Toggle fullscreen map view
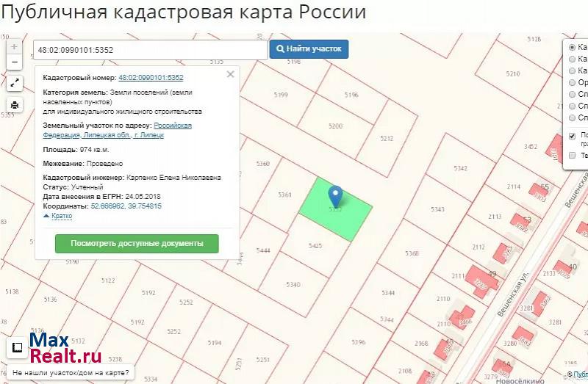The width and height of the screenshot is (588, 384). coord(14,84)
